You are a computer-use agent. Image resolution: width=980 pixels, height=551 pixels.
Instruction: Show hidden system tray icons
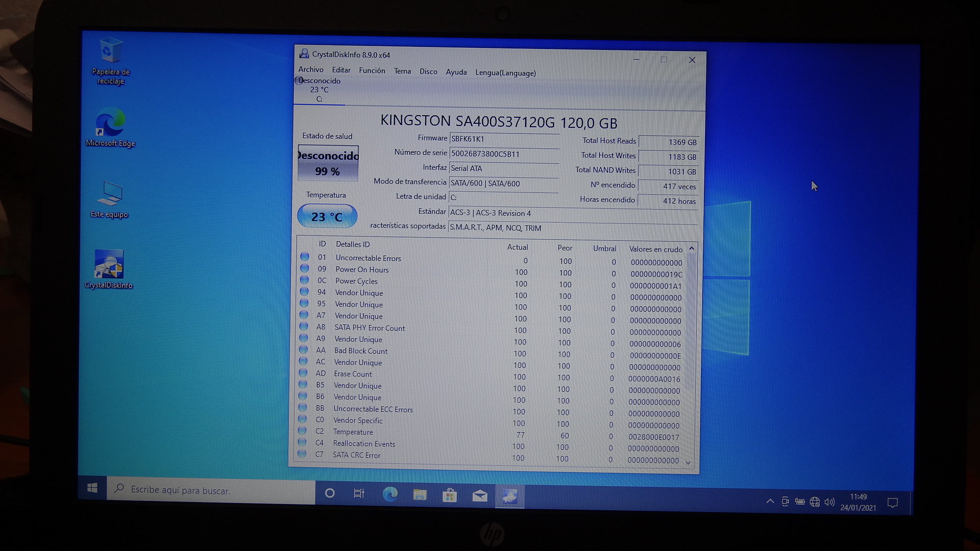pyautogui.click(x=770, y=502)
